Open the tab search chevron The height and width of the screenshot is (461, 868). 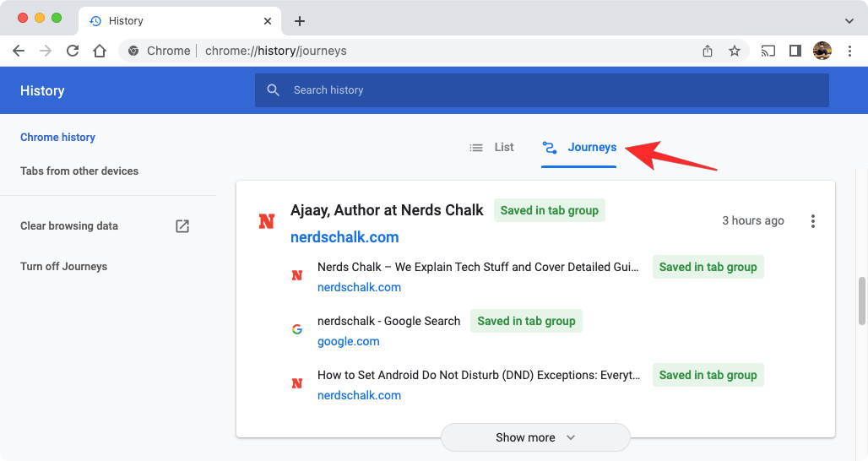(x=849, y=21)
